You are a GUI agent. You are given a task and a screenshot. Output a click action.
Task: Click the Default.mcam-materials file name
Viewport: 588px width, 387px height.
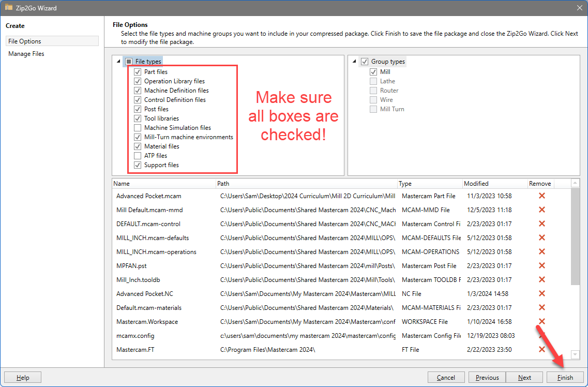click(x=148, y=307)
